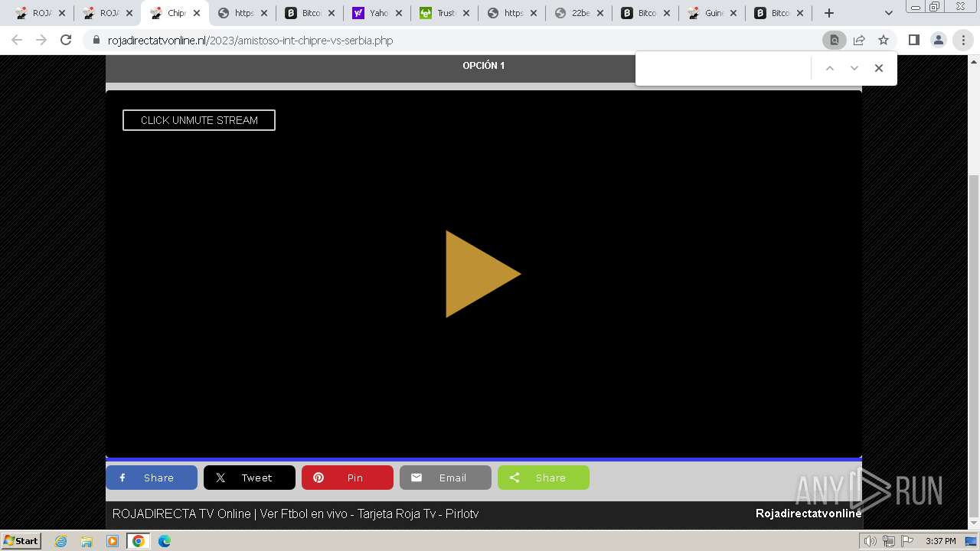
Task: Go forward in browser history
Action: pyautogui.click(x=41, y=40)
